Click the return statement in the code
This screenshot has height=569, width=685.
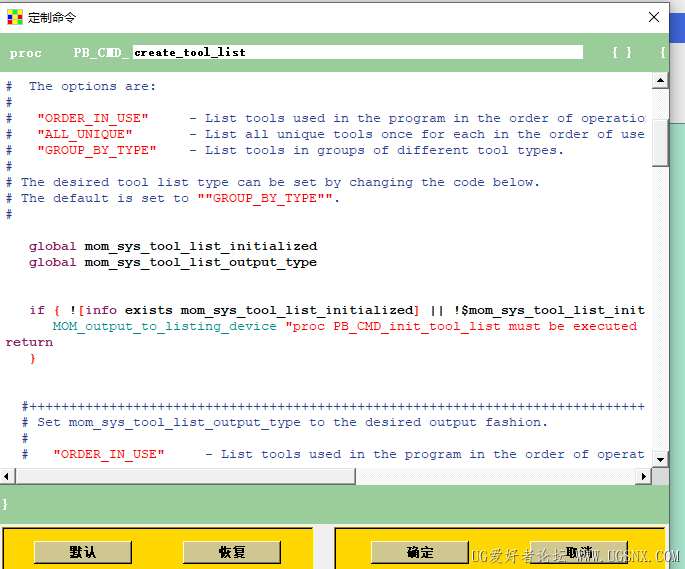tap(29, 342)
